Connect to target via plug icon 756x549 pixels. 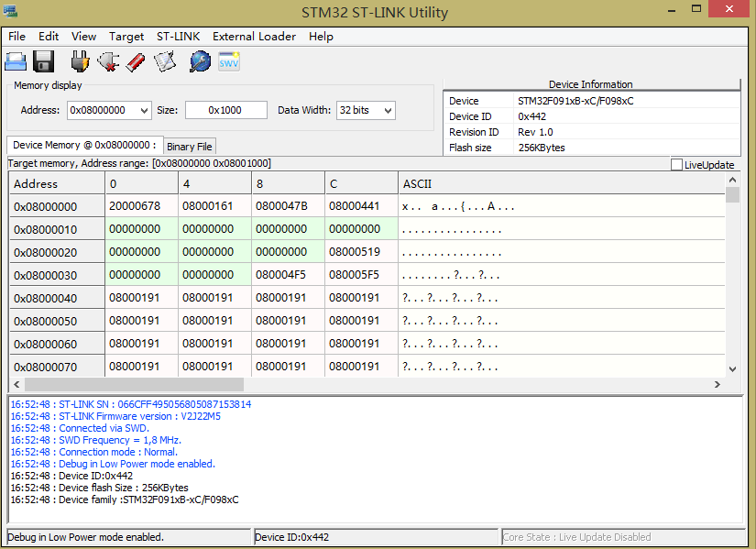pyautogui.click(x=80, y=61)
